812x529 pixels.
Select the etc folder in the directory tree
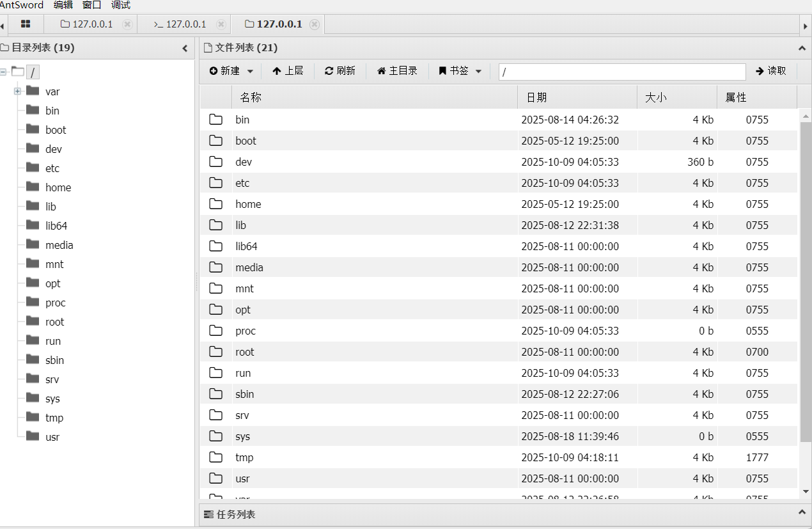pyautogui.click(x=52, y=168)
